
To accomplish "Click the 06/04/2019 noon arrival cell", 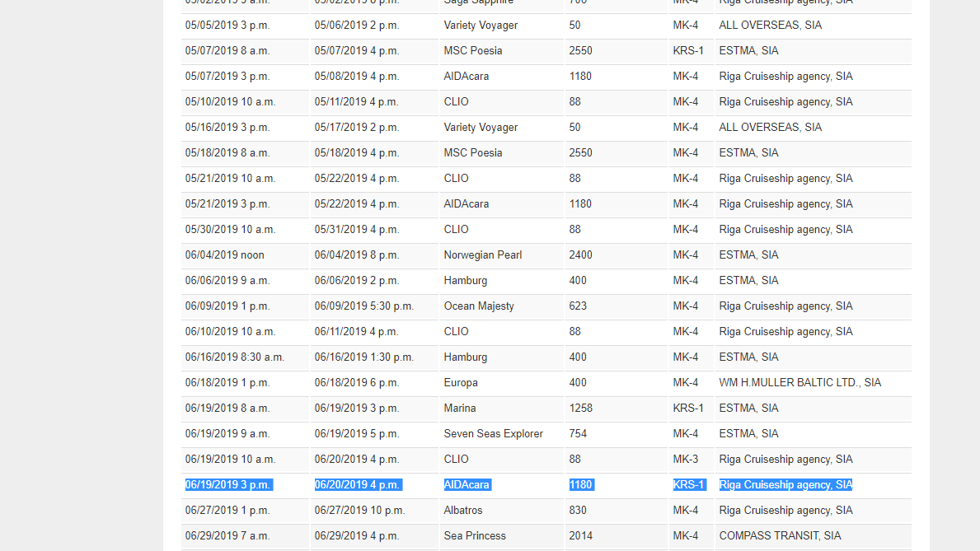I will tap(225, 255).
